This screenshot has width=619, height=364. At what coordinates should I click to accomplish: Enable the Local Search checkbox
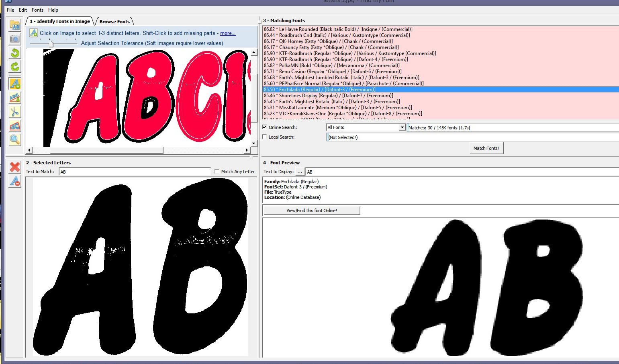[x=264, y=137]
